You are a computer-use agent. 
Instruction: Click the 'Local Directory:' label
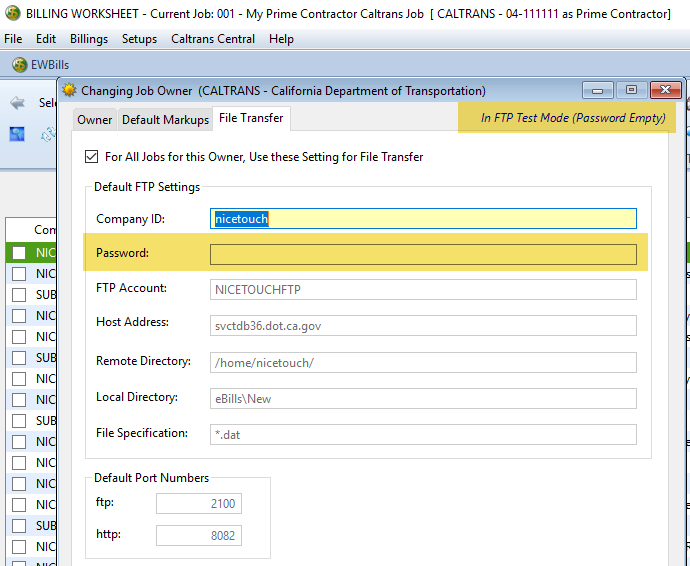coord(136,397)
